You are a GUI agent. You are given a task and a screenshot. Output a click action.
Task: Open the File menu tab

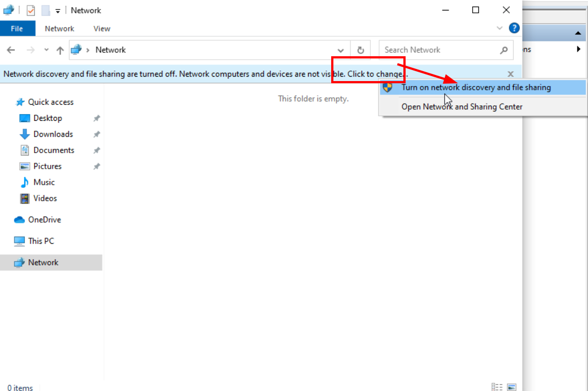[17, 29]
